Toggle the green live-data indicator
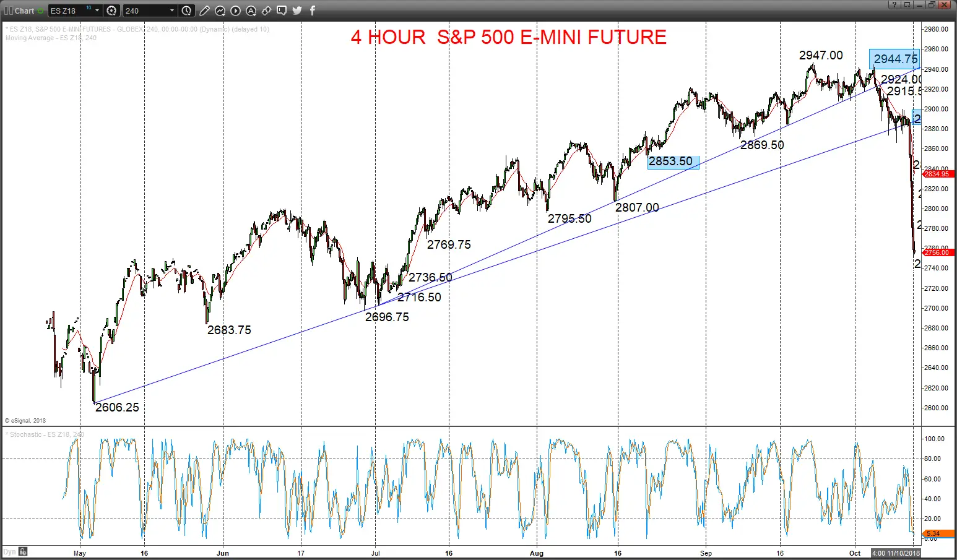Image resolution: width=957 pixels, height=560 pixels. (x=41, y=11)
